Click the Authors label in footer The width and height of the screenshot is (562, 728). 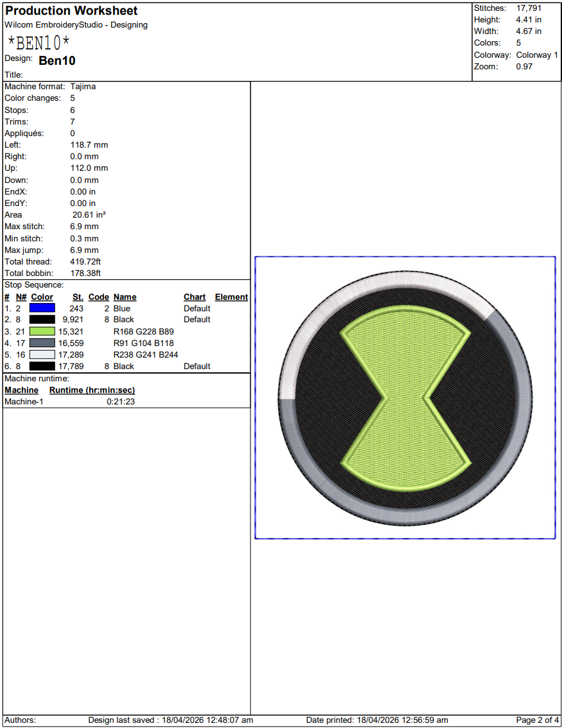[x=20, y=720]
